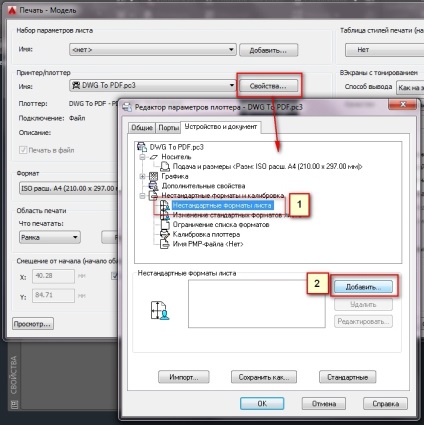Click the X offset input field

tap(53, 276)
